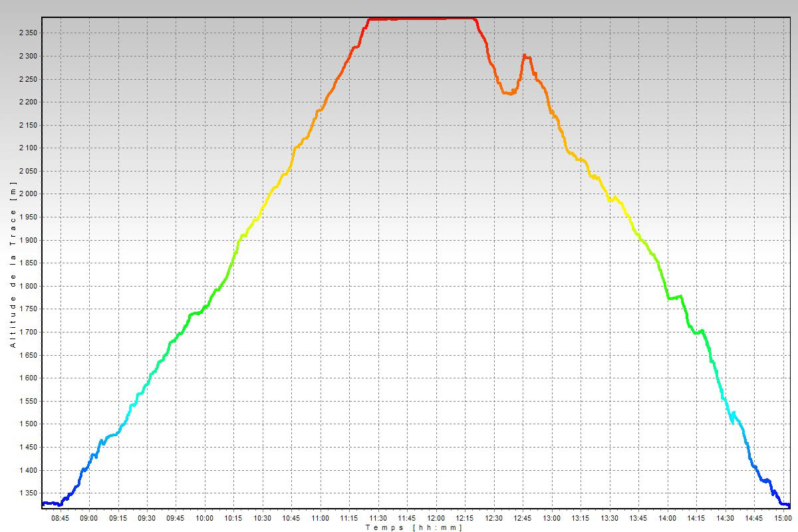Click the orange dip before the secondary peak

coord(509,93)
